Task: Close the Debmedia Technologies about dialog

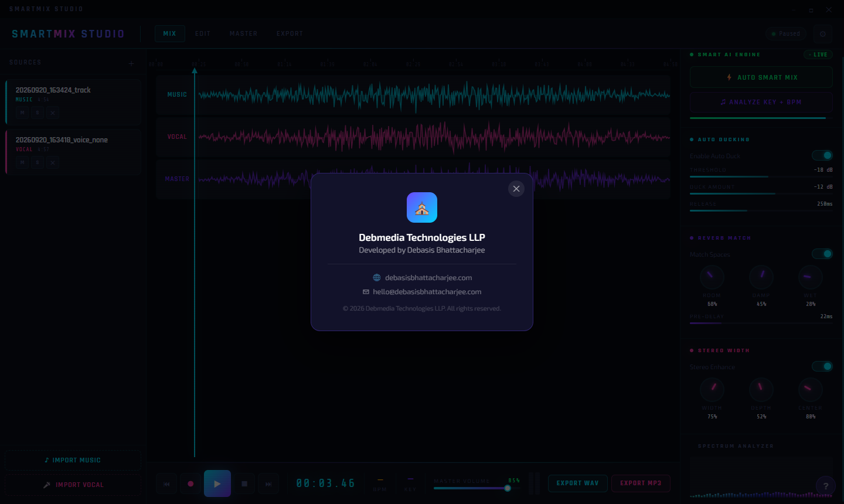Action: 516,189
